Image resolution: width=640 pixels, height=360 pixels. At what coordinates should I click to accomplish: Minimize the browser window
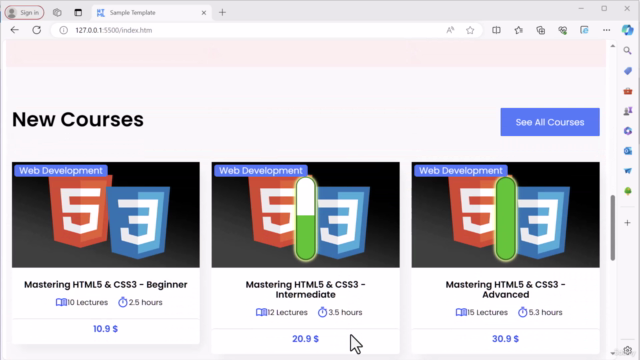(581, 9)
